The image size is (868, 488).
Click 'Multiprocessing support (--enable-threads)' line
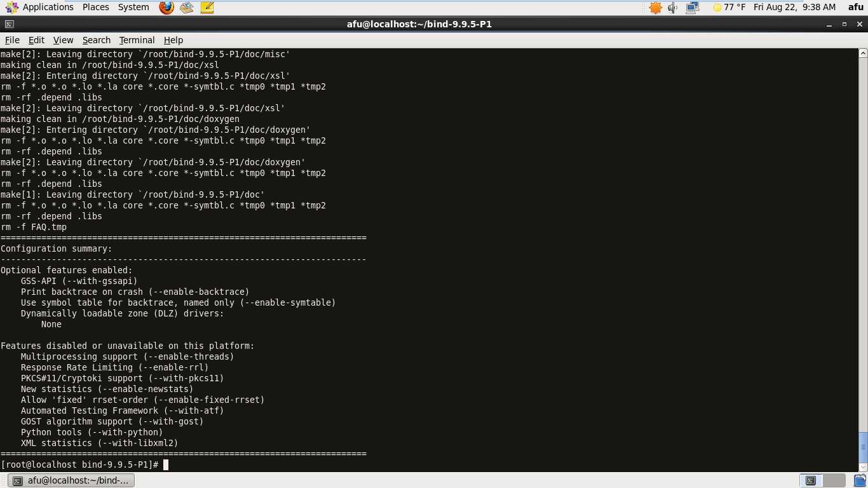[x=128, y=356]
